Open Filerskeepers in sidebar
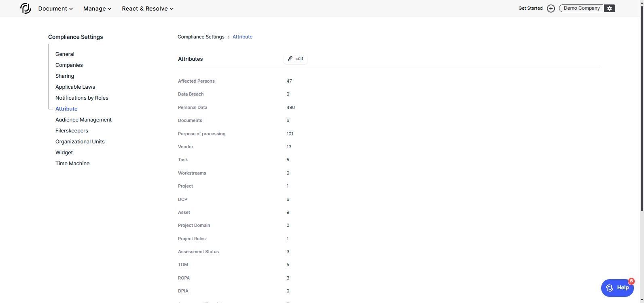Viewport: 644px width, 303px height. point(72,131)
